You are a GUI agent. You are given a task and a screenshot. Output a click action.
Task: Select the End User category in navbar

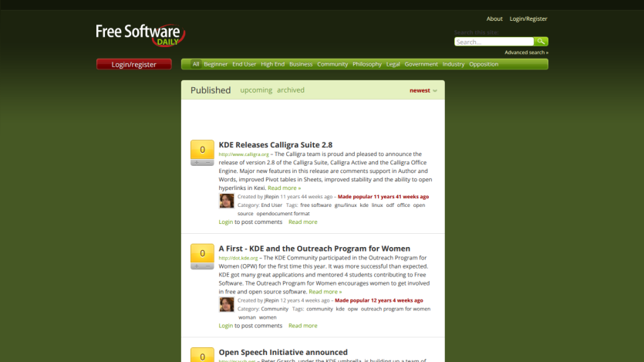pos(244,64)
